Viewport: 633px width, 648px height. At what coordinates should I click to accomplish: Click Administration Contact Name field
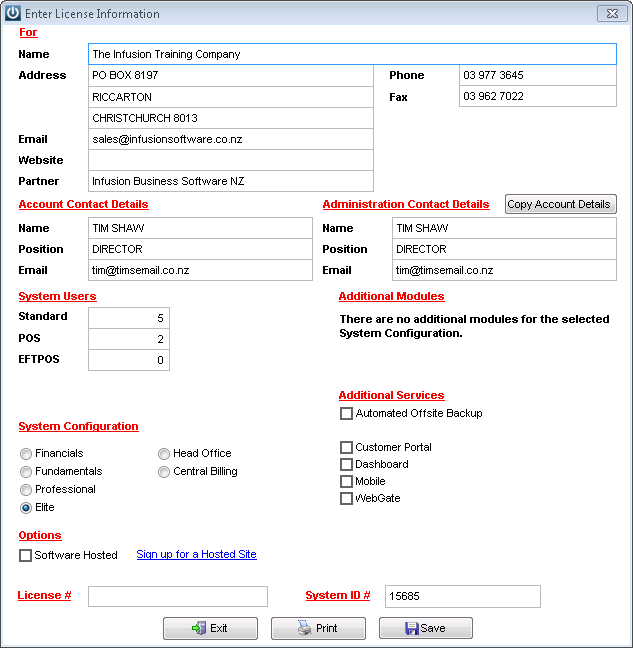504,228
